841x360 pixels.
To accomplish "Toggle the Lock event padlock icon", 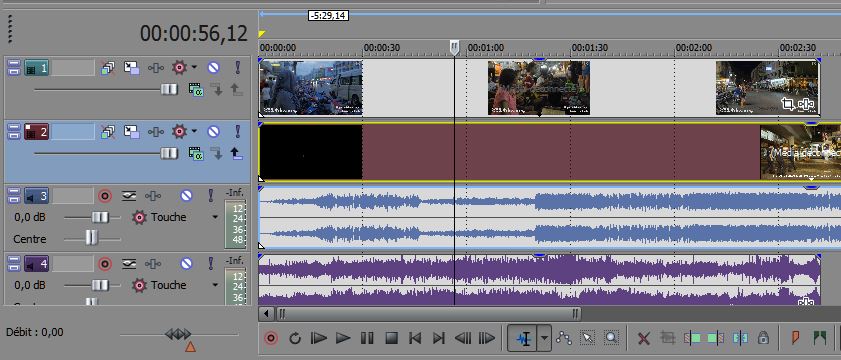I will (x=763, y=338).
